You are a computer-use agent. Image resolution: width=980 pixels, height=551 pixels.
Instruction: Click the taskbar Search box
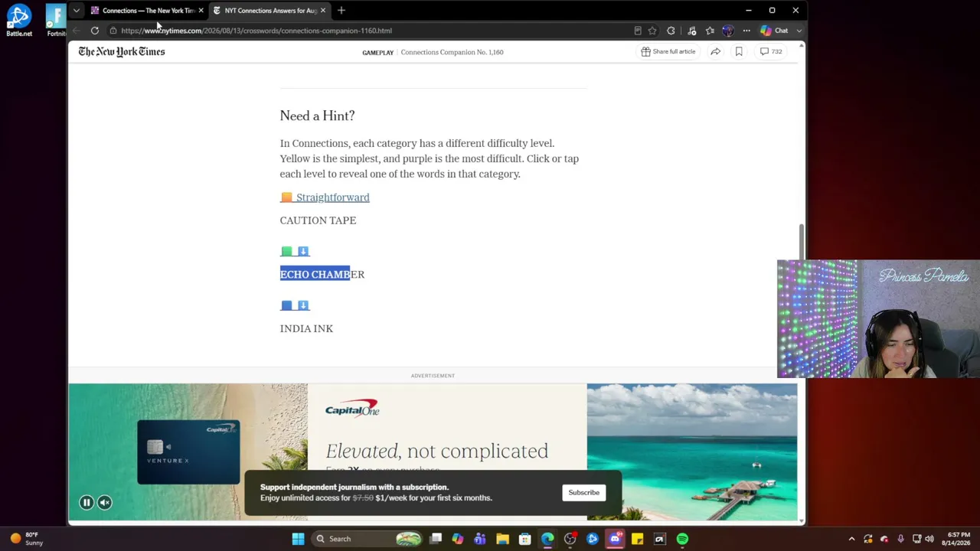pos(369,539)
